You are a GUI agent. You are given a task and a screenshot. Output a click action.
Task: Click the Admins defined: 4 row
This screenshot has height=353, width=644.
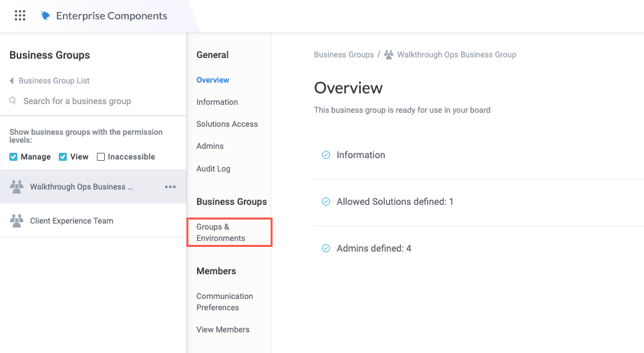(x=478, y=248)
